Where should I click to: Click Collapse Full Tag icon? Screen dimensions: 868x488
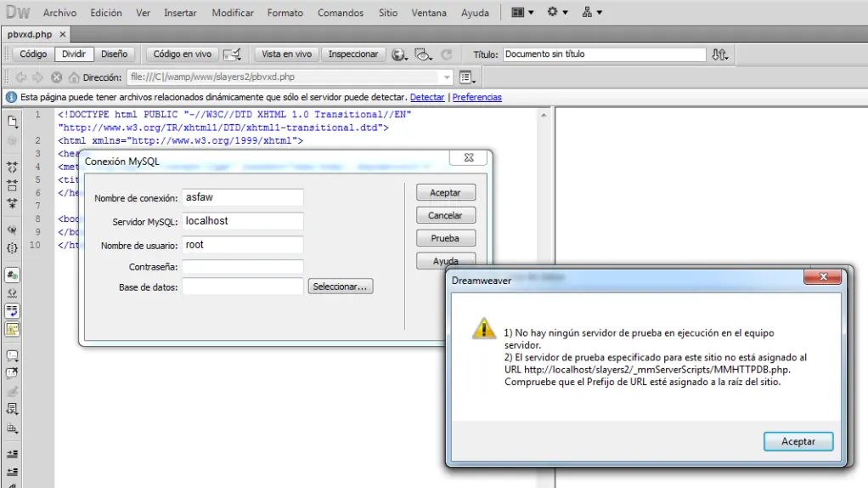tap(12, 167)
